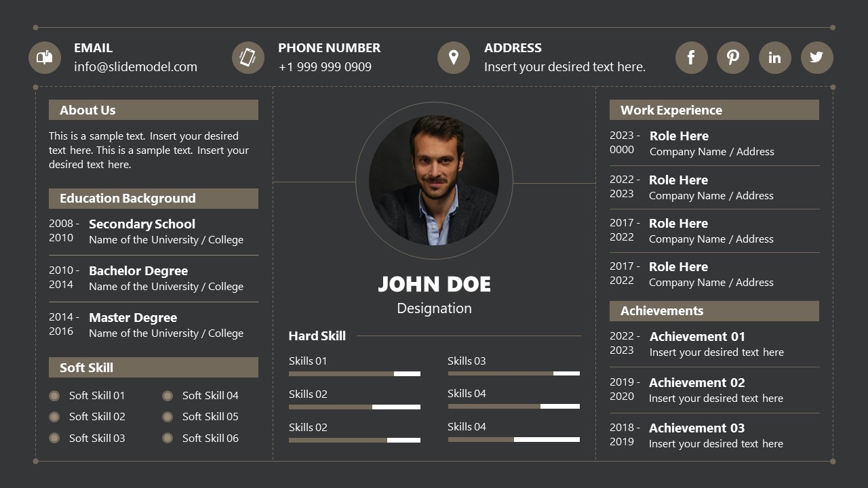Select the Education Background header bar
Screen dimensions: 868x488
pyautogui.click(x=153, y=199)
